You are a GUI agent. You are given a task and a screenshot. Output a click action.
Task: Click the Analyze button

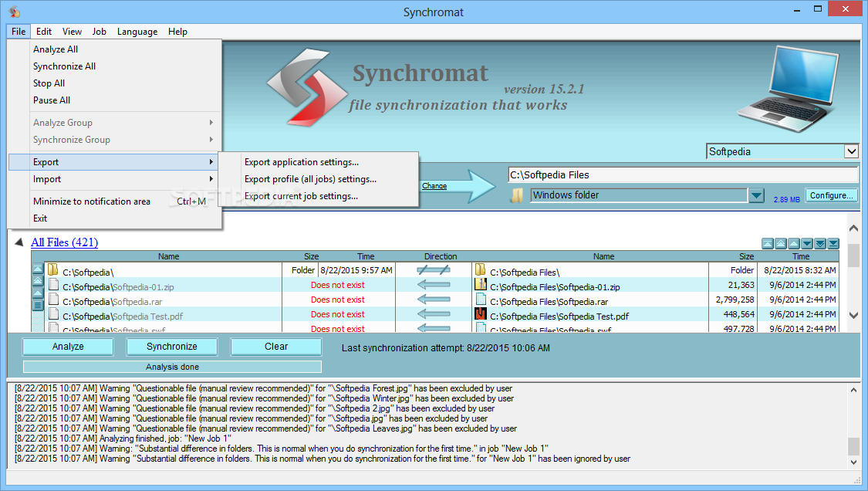click(68, 347)
